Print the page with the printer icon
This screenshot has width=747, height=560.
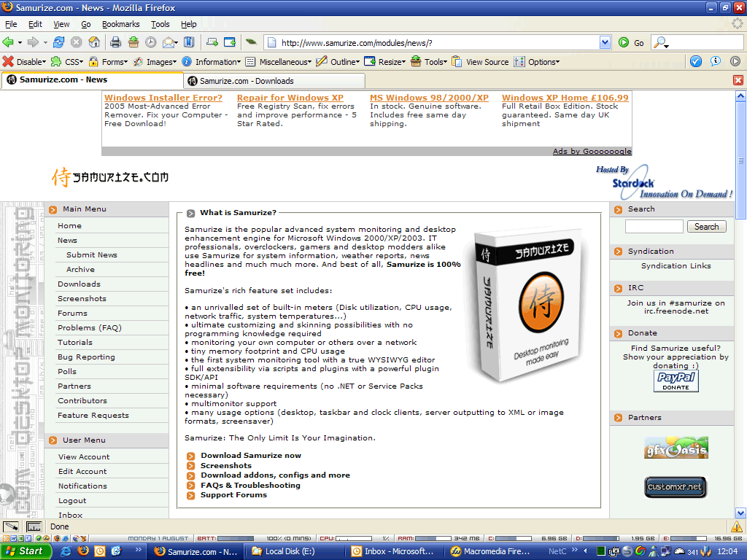pyautogui.click(x=115, y=42)
